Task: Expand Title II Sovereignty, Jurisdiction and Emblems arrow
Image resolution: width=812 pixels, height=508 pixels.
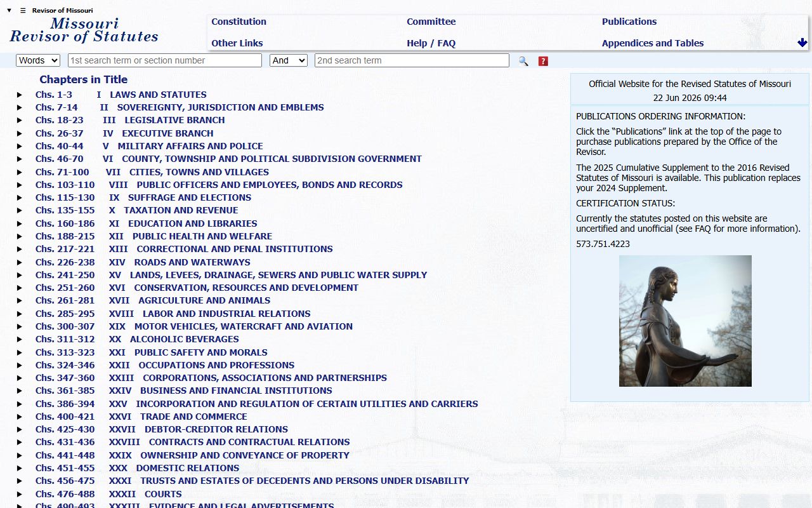Action: (x=20, y=107)
